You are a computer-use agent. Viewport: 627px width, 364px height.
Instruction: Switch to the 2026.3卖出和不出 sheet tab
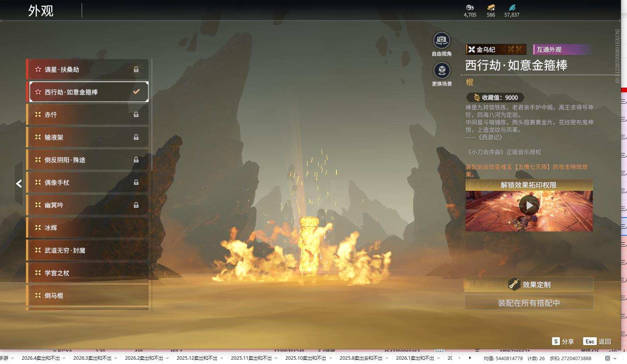click(x=92, y=358)
